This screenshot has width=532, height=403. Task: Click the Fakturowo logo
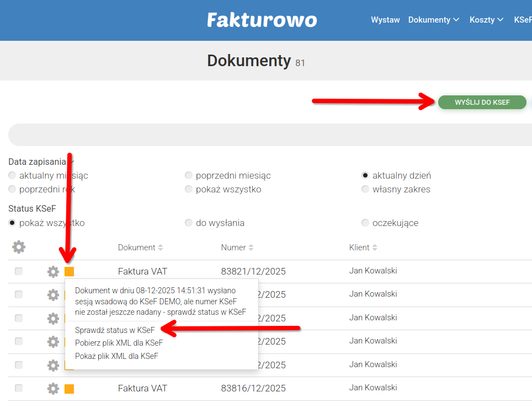pos(262,20)
